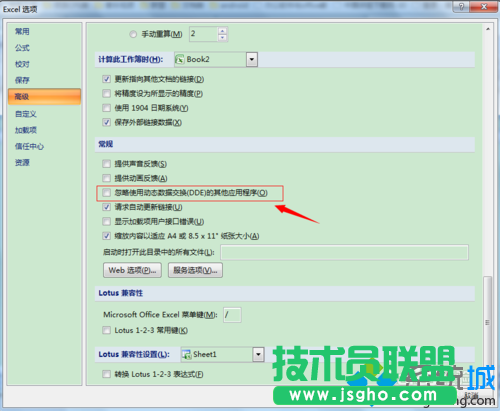Open the 信任中心 category
500x411 pixels.
coord(29,146)
